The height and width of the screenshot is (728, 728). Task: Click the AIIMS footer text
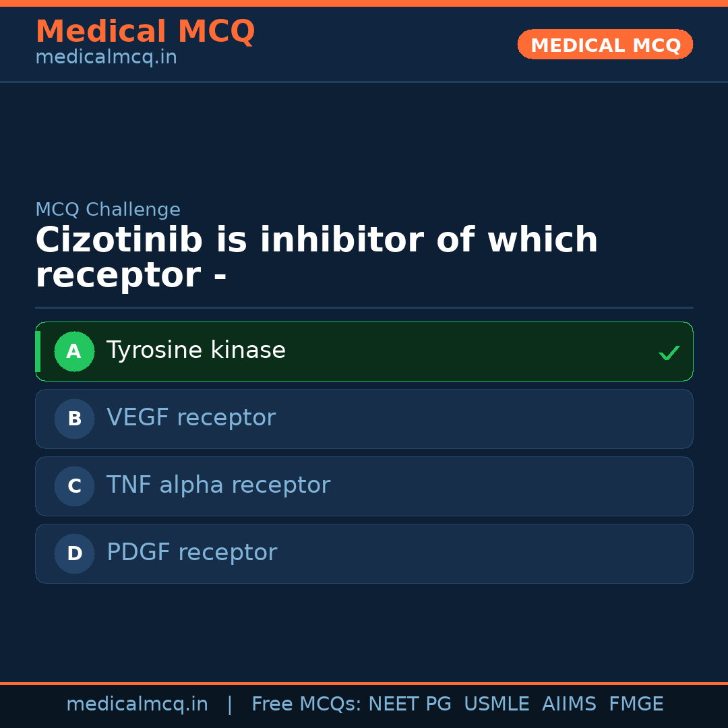point(569,704)
